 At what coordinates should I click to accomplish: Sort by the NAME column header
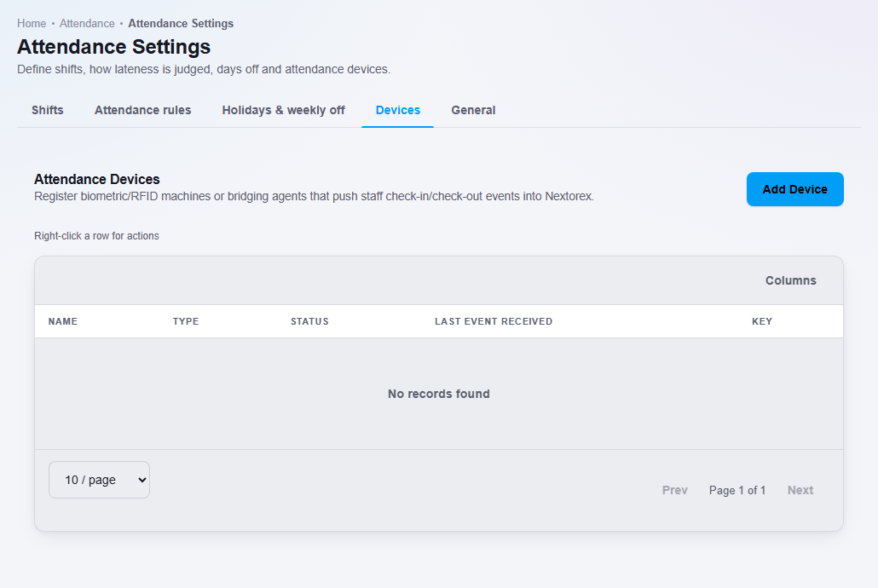tap(63, 321)
